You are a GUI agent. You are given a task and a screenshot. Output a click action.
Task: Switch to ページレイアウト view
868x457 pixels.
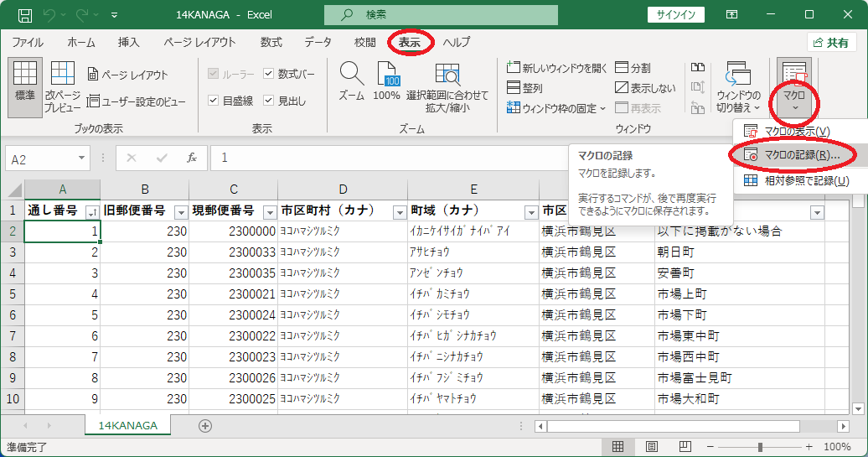click(127, 75)
